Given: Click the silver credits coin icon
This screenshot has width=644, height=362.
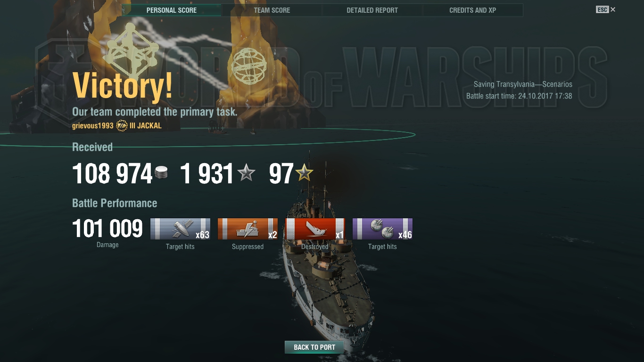Looking at the screenshot, I should pos(161,173).
